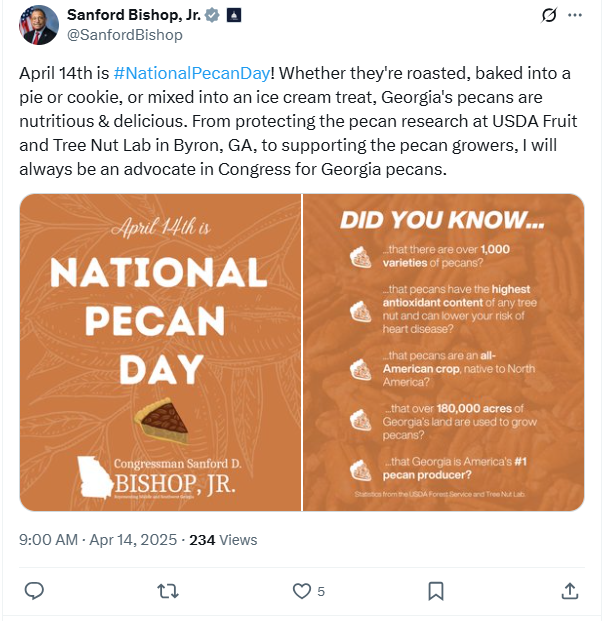Open the three-dot more options menu
Image resolution: width=604 pixels, height=621 pixels.
575,15
